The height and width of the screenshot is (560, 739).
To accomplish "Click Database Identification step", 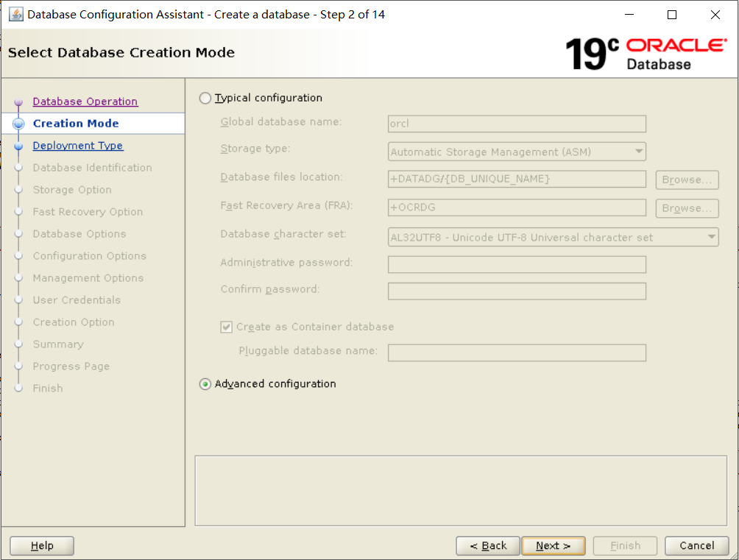I will point(93,168).
